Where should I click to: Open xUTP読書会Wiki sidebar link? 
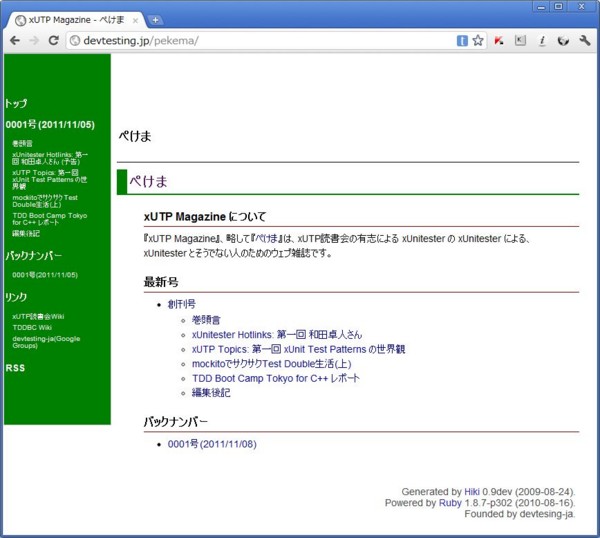tap(38, 316)
